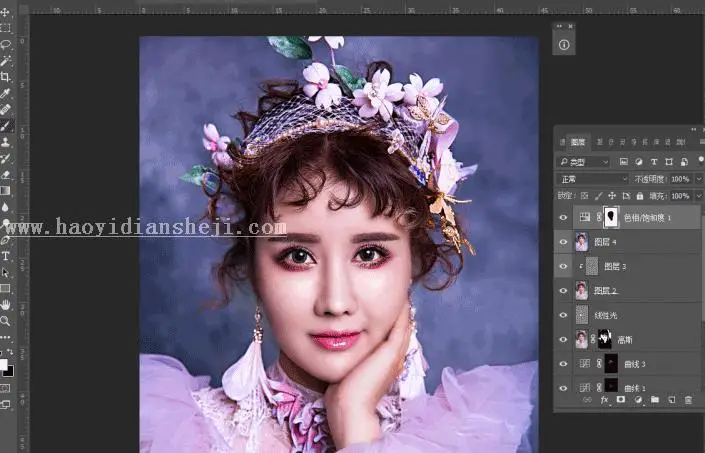This screenshot has height=453, width=705.
Task: Hide the 图层 2 layer
Action: 563,291
